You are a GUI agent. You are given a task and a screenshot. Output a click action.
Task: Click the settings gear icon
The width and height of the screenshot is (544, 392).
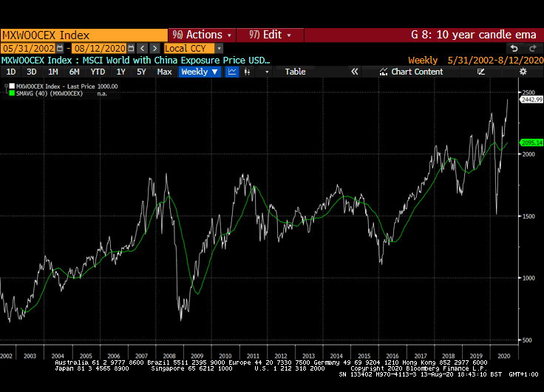click(x=523, y=72)
